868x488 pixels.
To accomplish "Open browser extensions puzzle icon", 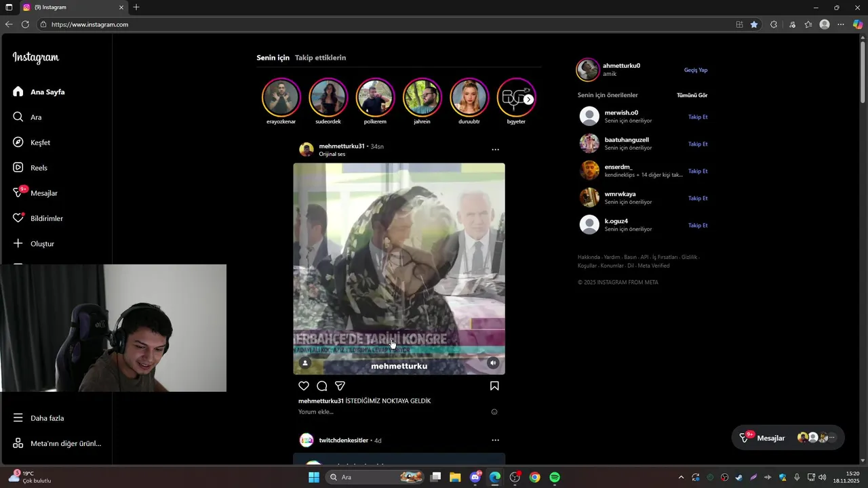I will (774, 24).
